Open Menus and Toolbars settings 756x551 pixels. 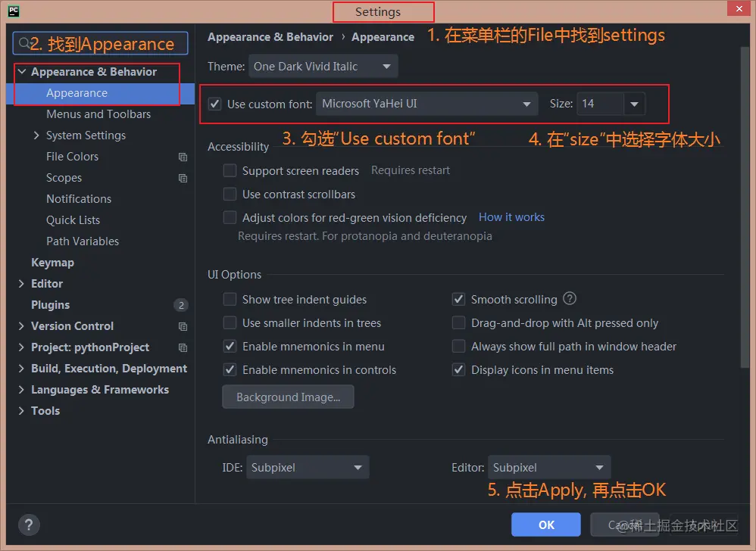(x=100, y=114)
